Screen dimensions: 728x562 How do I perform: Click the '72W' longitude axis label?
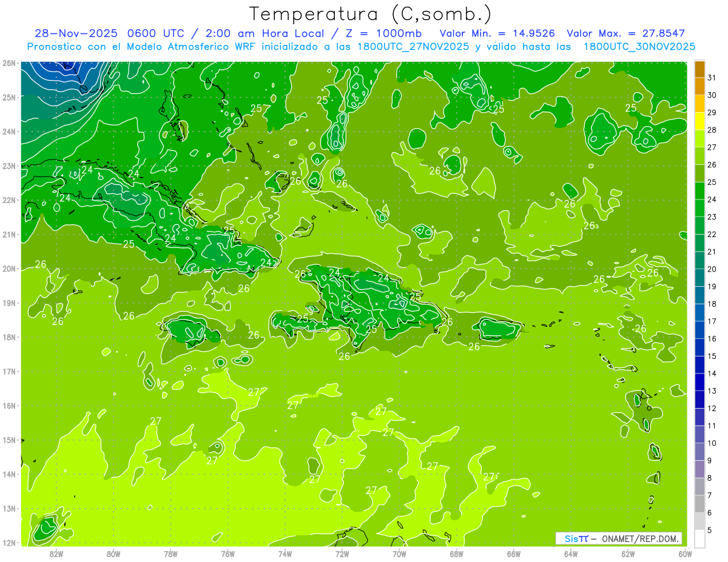342,554
